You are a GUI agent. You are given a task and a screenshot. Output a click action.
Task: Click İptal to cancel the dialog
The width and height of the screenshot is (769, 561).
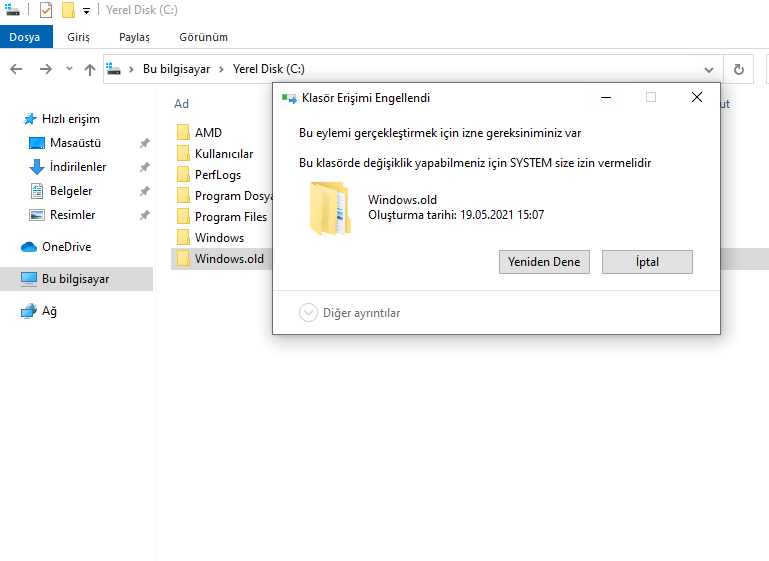[x=647, y=262]
